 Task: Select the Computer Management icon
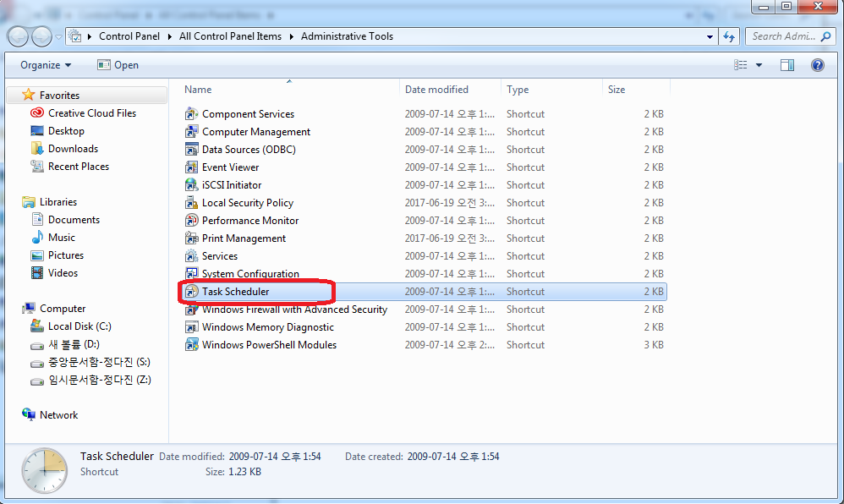pos(191,132)
